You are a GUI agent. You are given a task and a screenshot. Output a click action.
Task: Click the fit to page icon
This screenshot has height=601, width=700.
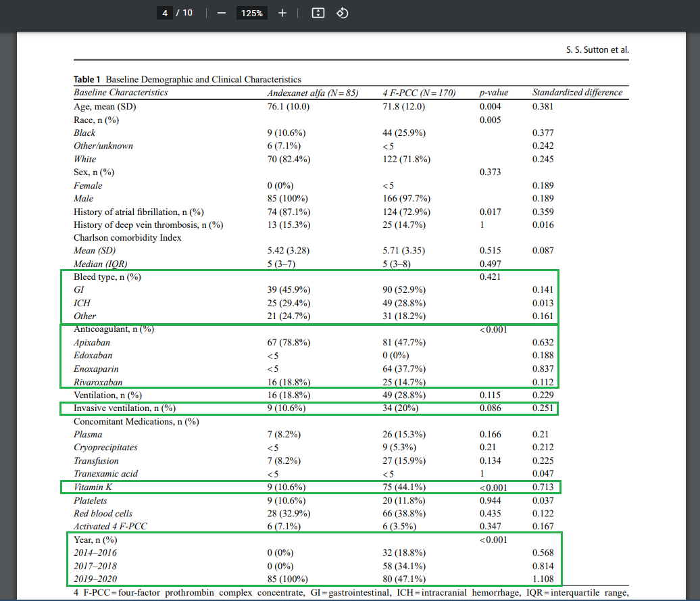point(318,13)
